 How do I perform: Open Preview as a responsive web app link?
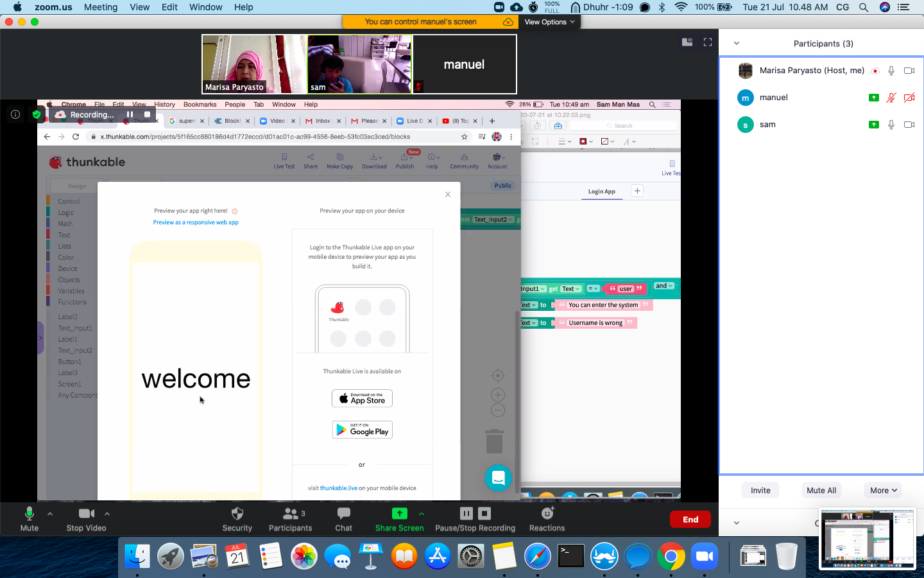click(196, 222)
